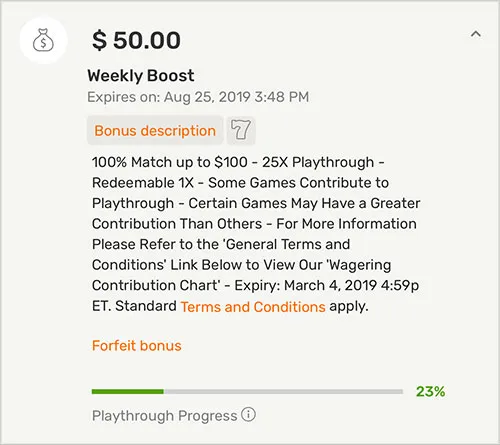Collapse the bonus card with chevron

(476, 34)
